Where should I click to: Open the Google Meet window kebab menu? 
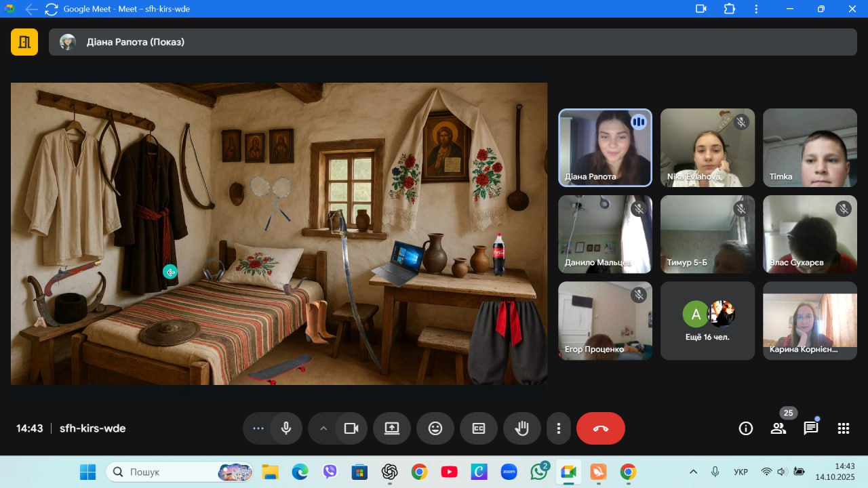tap(756, 9)
